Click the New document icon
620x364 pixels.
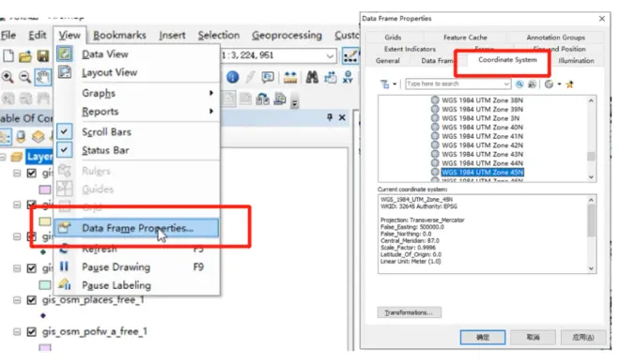(8, 55)
